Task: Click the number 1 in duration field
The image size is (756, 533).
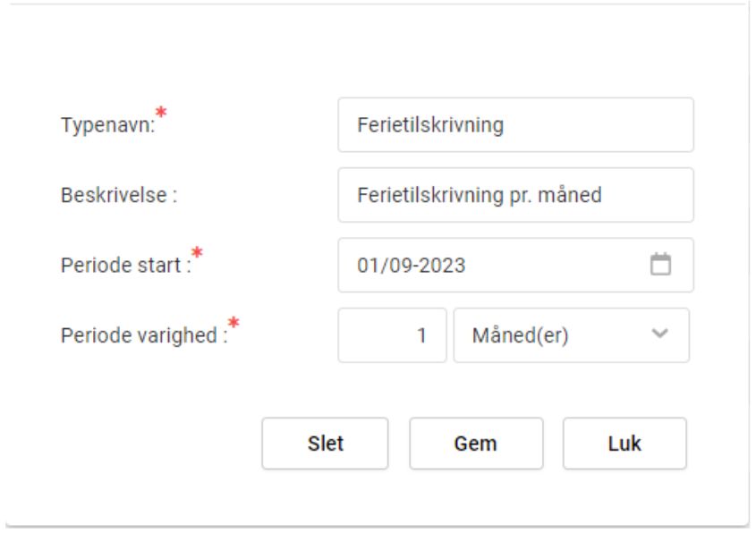Action: [x=422, y=336]
